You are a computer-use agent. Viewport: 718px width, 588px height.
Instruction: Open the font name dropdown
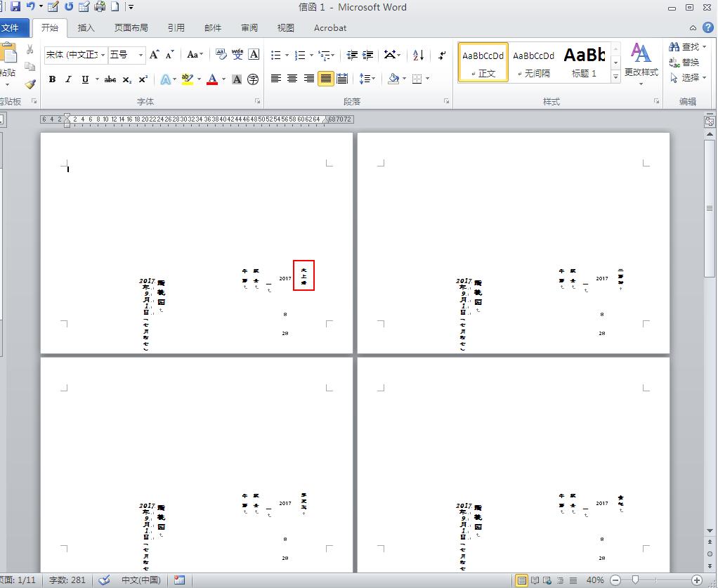pyautogui.click(x=103, y=55)
